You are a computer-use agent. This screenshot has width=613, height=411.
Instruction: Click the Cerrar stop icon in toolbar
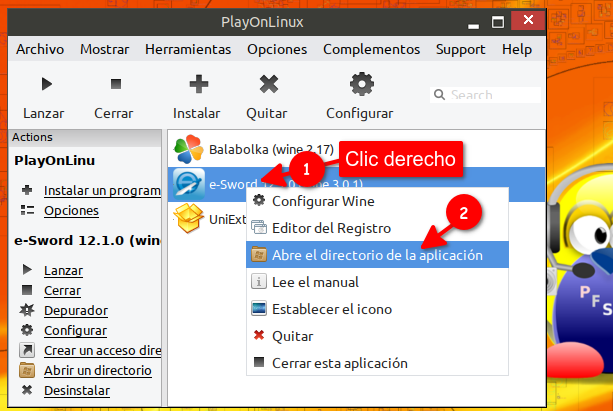point(116,84)
